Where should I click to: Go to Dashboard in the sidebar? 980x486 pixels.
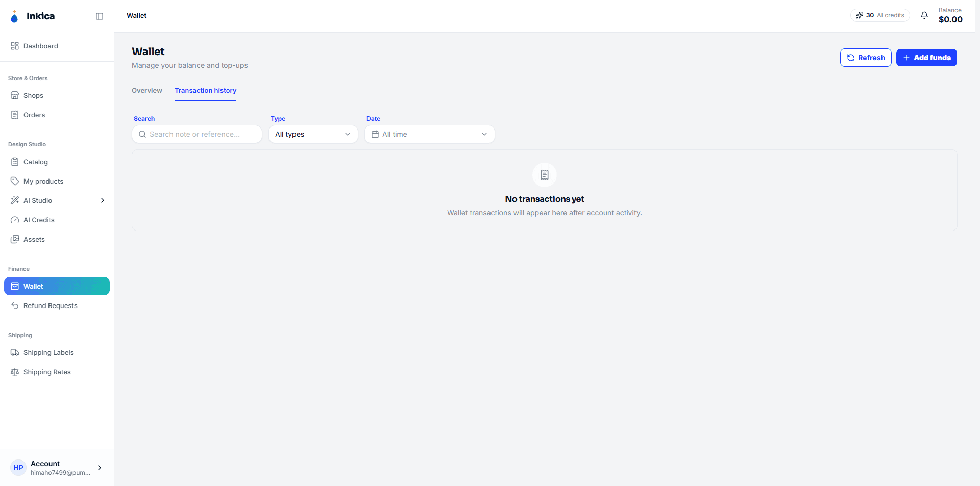57,46
